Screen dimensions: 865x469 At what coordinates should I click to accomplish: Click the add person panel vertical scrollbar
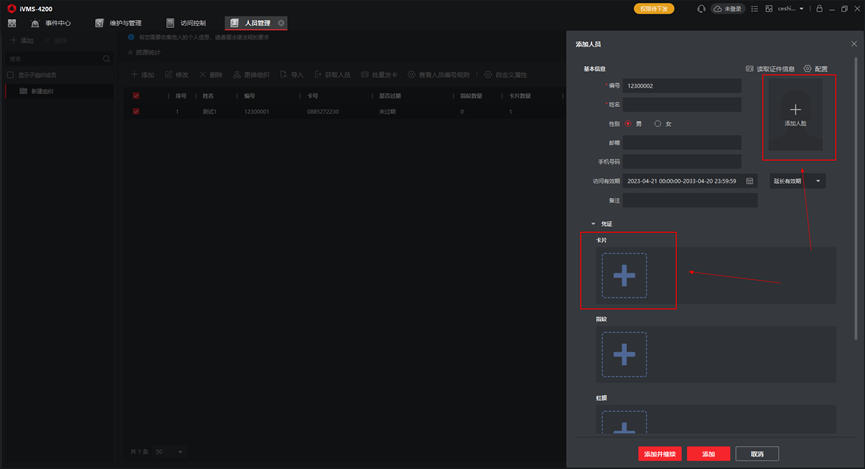[x=856, y=199]
